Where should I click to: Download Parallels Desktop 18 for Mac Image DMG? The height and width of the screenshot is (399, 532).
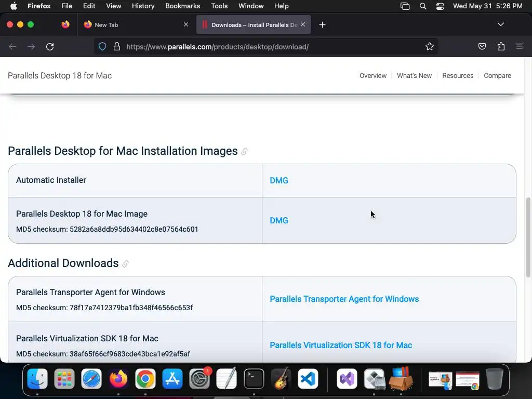click(x=279, y=220)
